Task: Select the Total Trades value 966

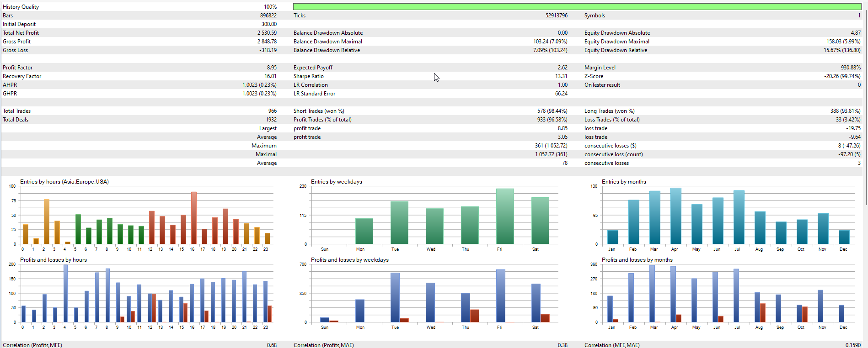Action: (272, 111)
